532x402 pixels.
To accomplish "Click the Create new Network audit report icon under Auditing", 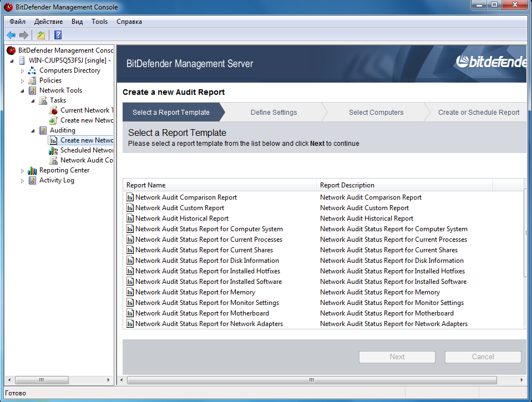I will (54, 140).
